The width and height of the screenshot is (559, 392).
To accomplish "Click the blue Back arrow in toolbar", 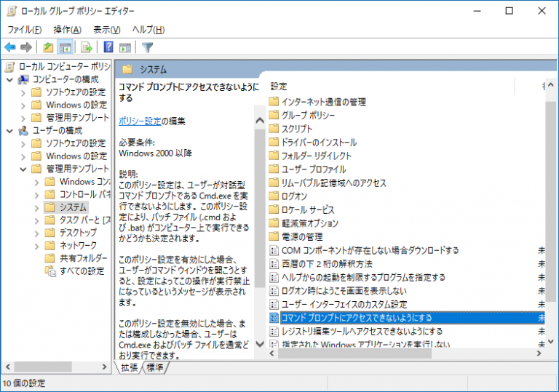I will click(x=10, y=47).
